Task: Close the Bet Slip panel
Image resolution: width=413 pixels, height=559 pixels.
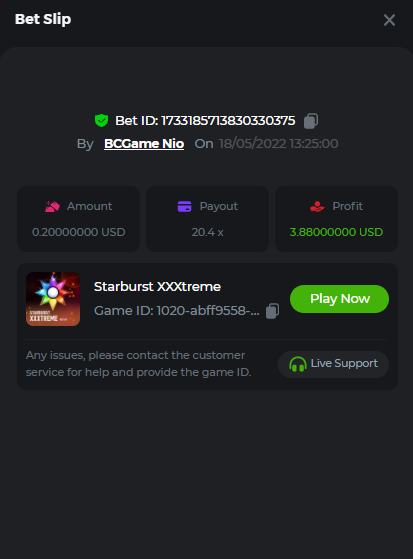Action: tap(389, 20)
